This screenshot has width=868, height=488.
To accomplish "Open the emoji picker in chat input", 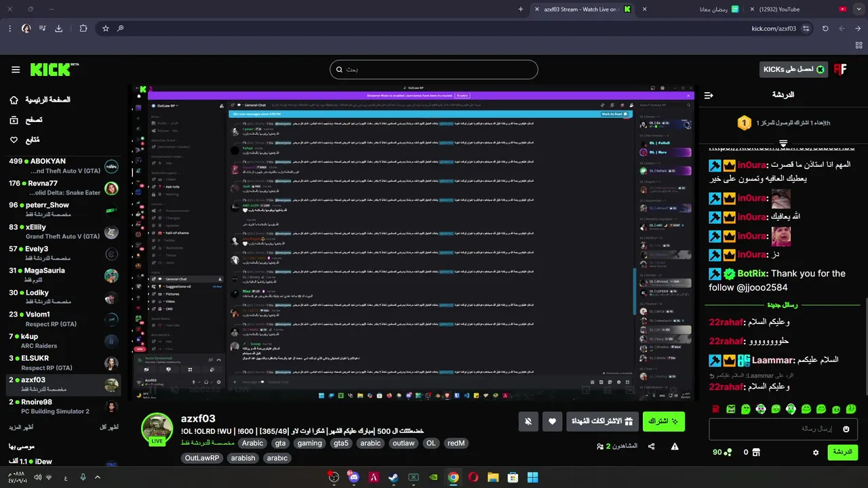I will pyautogui.click(x=846, y=429).
